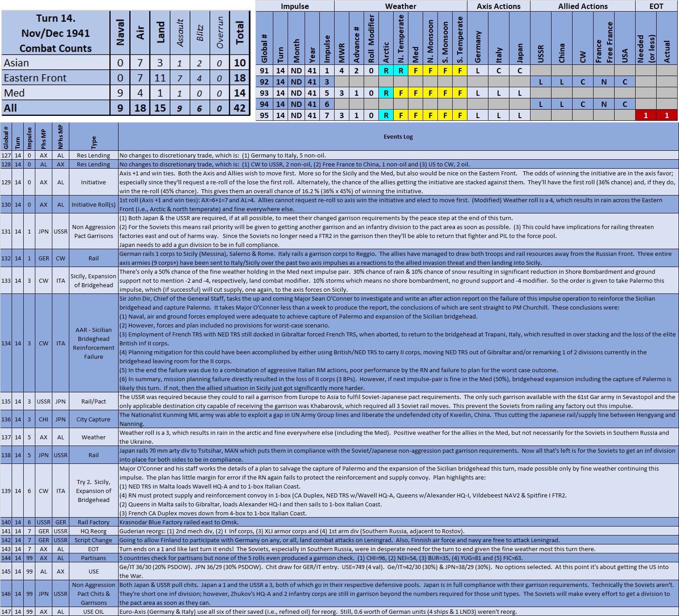This screenshot has height=616, width=679.
Task: Click the "N. Monsoon" column header
Action: point(430,38)
